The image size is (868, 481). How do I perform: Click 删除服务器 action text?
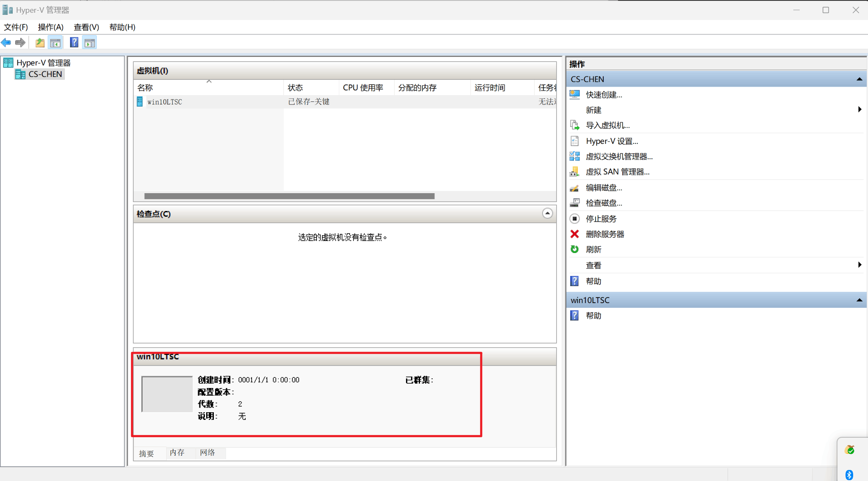point(605,234)
